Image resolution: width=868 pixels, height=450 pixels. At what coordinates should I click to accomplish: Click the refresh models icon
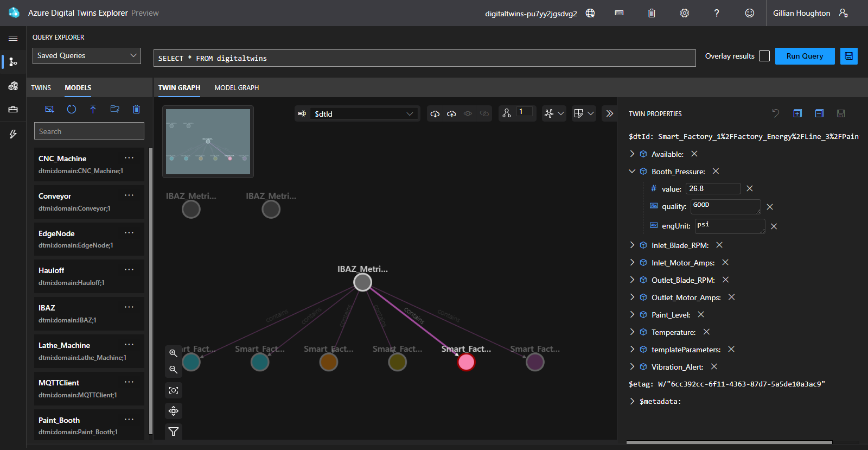(x=71, y=109)
